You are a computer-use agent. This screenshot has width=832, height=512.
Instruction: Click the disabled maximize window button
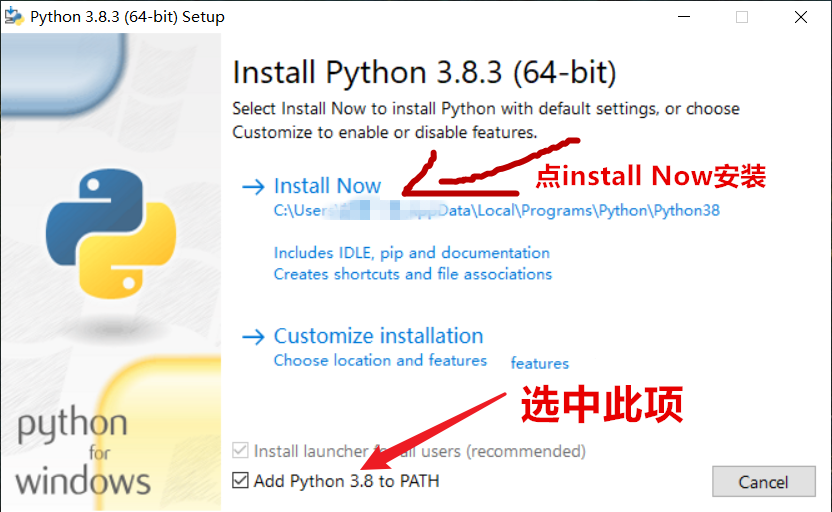coord(742,17)
